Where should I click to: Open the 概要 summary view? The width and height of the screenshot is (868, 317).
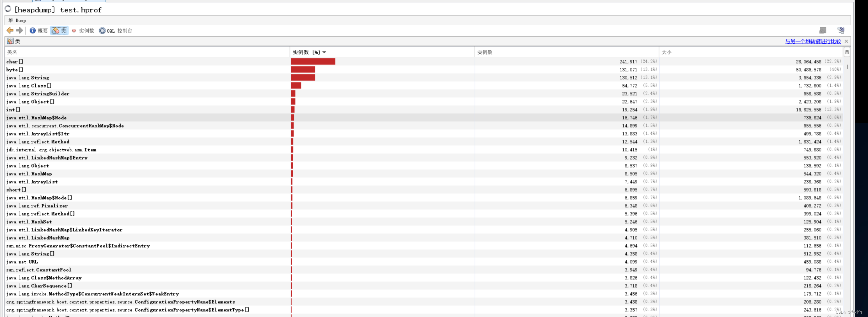coord(39,31)
